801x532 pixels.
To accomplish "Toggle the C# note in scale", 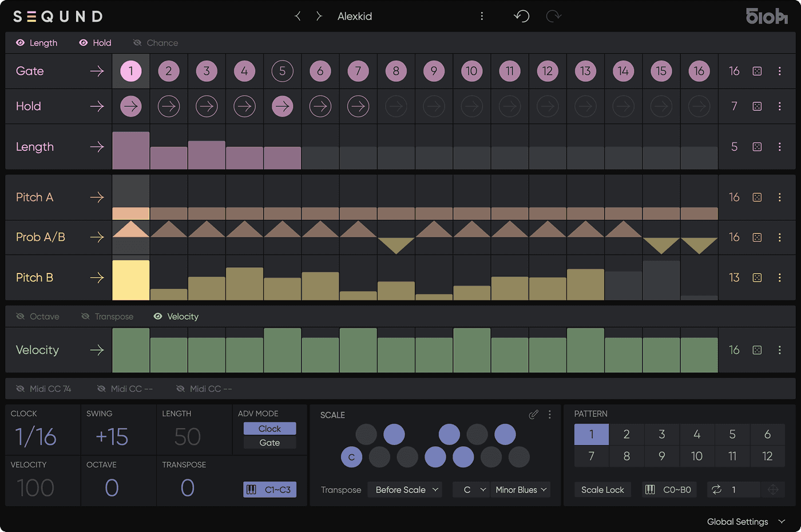I will [x=366, y=434].
